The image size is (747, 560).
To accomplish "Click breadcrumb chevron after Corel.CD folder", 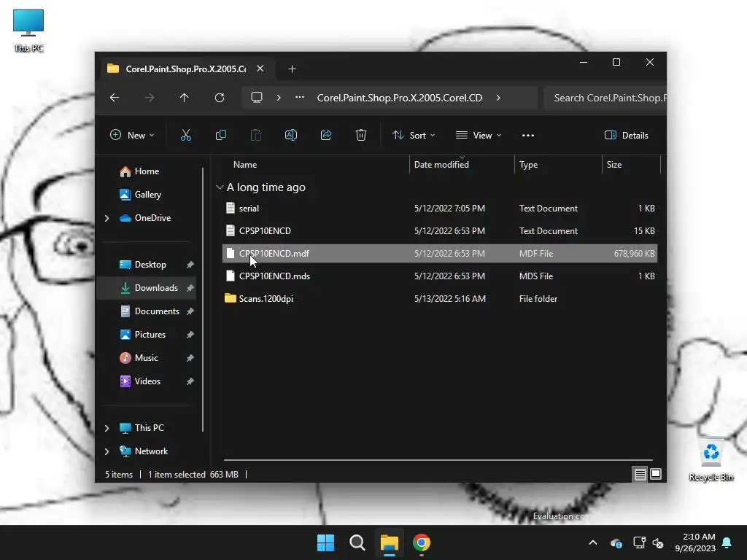I will coord(498,98).
